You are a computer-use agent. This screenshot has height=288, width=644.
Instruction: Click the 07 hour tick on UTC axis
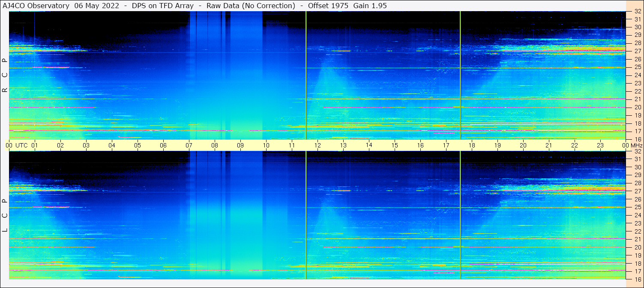(189, 145)
